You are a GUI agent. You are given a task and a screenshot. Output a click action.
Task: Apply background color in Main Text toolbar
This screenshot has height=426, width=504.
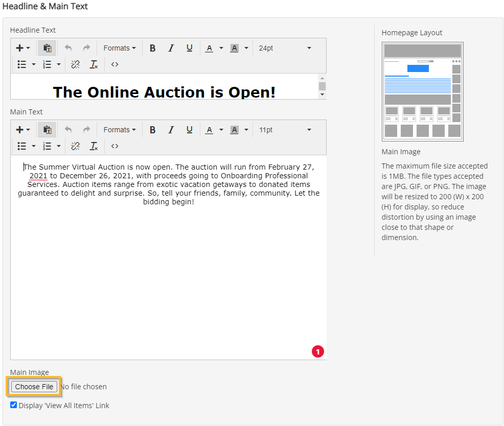234,130
